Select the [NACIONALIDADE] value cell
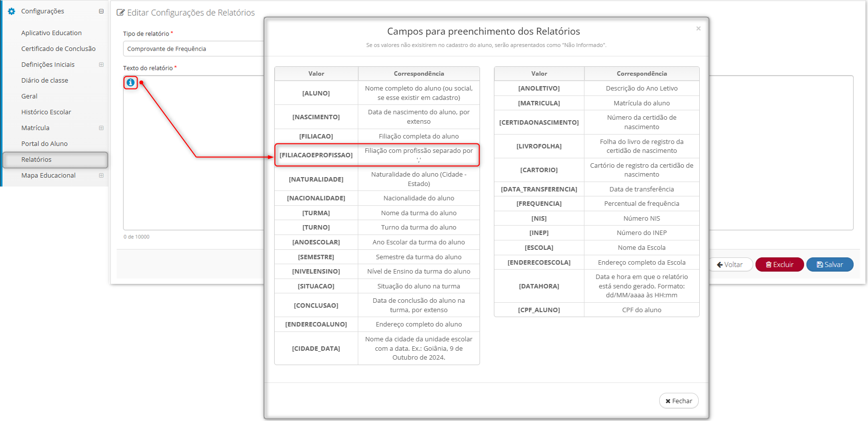Screen dimensions: 868x421 tap(316, 198)
